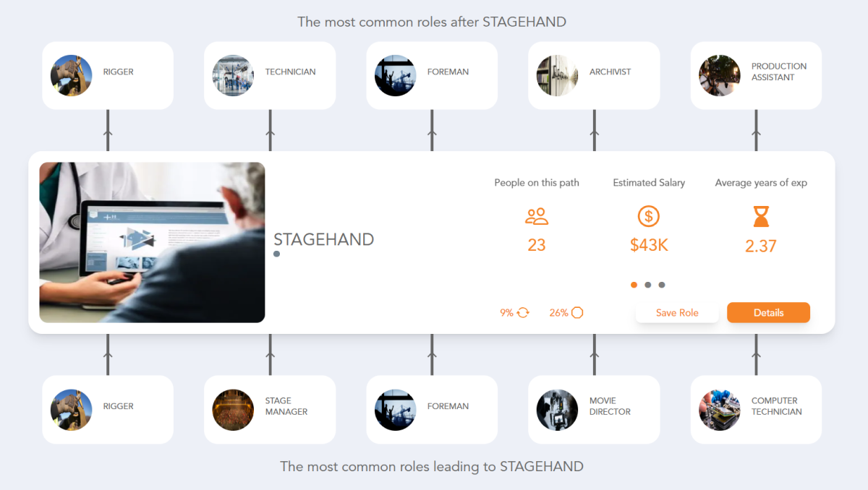Switch to the second carousel dot
This screenshot has width=868, height=490.
(x=648, y=285)
